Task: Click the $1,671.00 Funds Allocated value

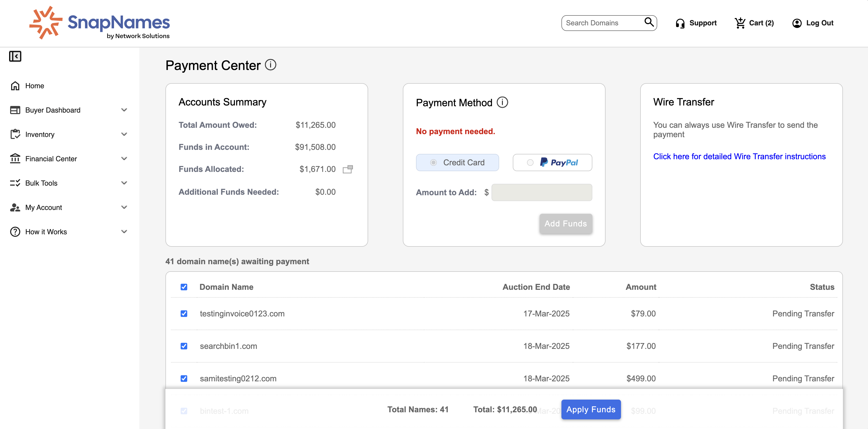Action: (x=317, y=169)
